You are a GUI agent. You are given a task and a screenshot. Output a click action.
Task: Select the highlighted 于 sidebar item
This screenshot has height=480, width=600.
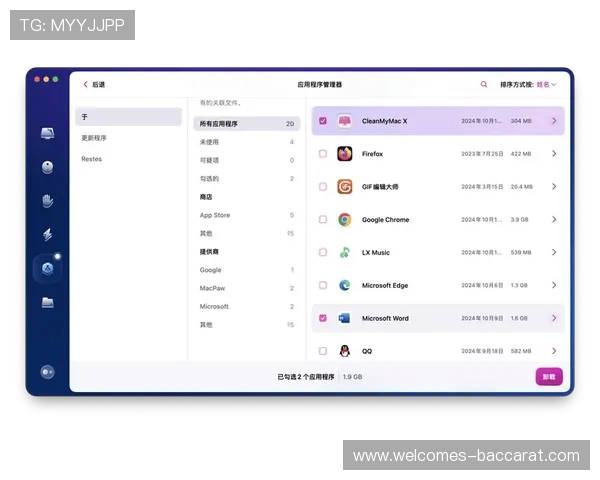coord(129,117)
